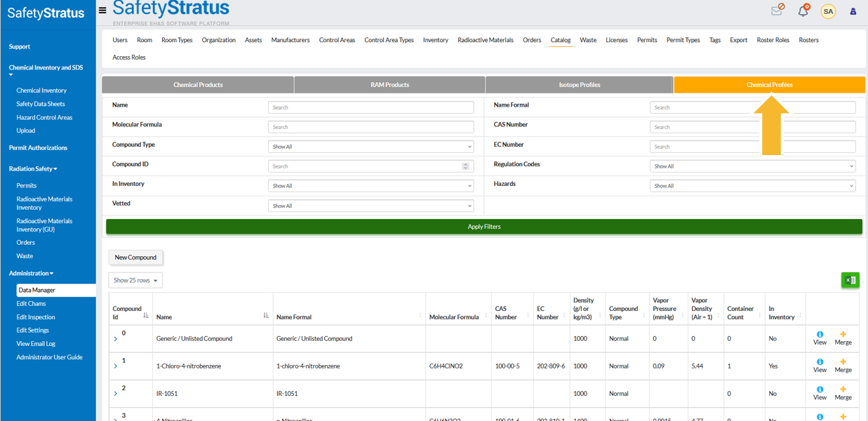Click Name search field
This screenshot has width=868, height=421.
pyautogui.click(x=370, y=107)
